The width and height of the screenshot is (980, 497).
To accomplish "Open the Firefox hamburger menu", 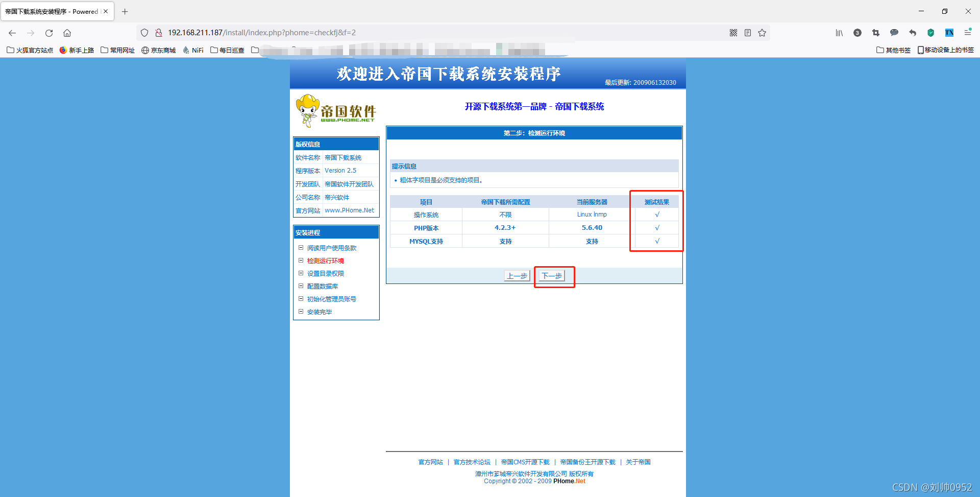I will [968, 33].
